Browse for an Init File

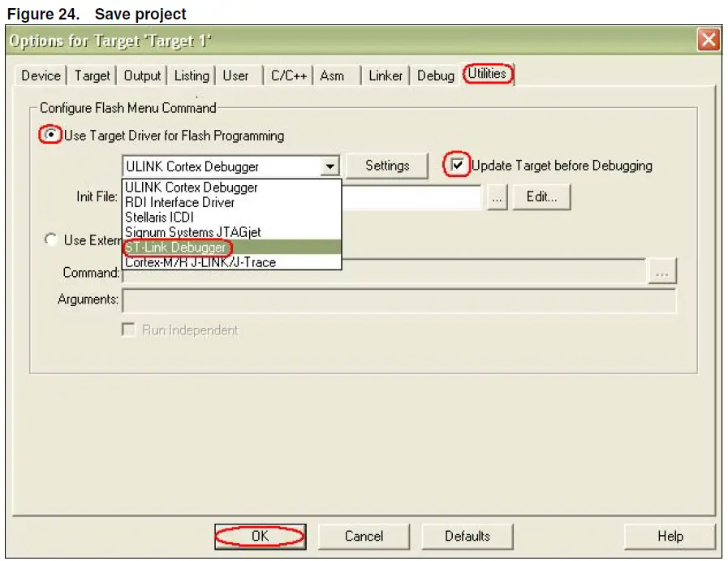[497, 196]
